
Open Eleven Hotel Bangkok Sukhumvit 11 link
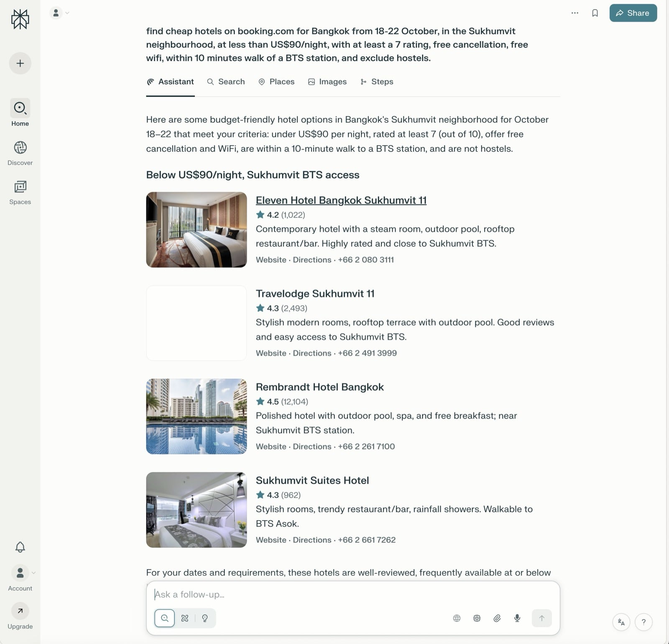(x=341, y=200)
